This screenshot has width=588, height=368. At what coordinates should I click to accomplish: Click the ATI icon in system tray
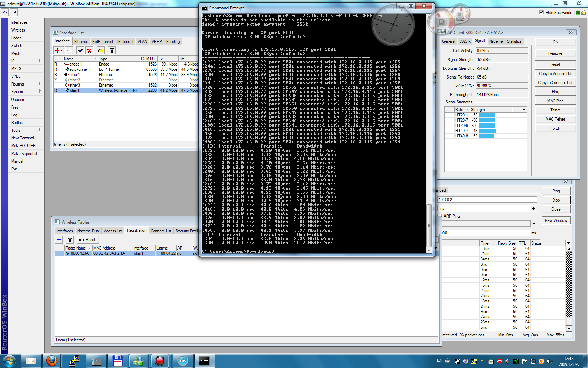click(499, 361)
